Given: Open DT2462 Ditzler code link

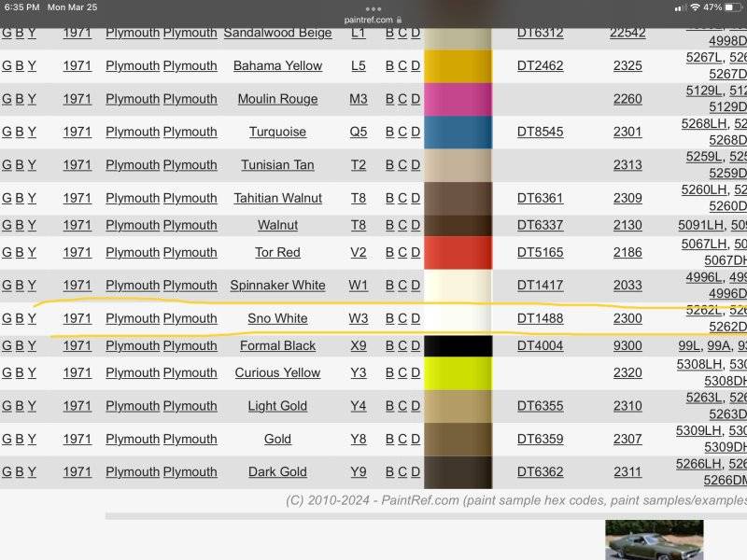Looking at the screenshot, I should 541,65.
